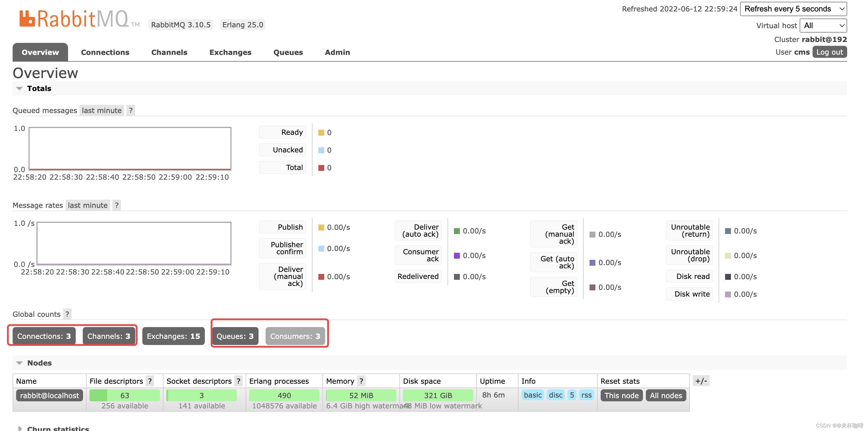This screenshot has height=431, width=868.
Task: Click the Socket descriptors help question mark
Action: point(239,381)
